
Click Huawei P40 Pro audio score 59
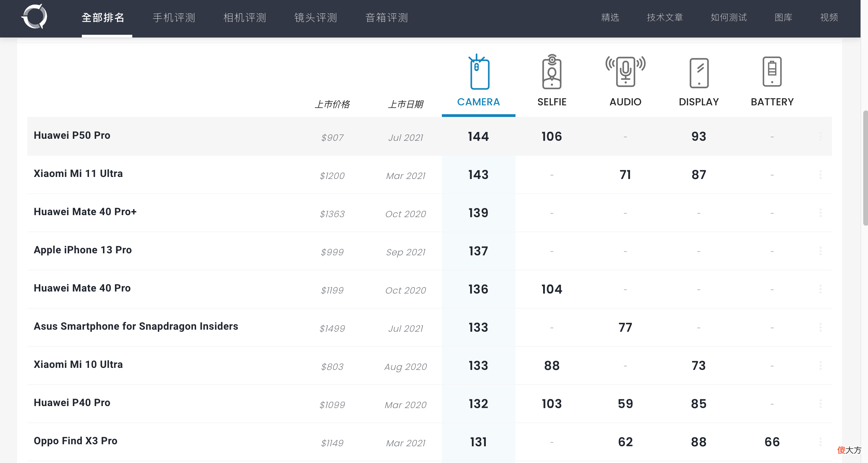(x=625, y=404)
